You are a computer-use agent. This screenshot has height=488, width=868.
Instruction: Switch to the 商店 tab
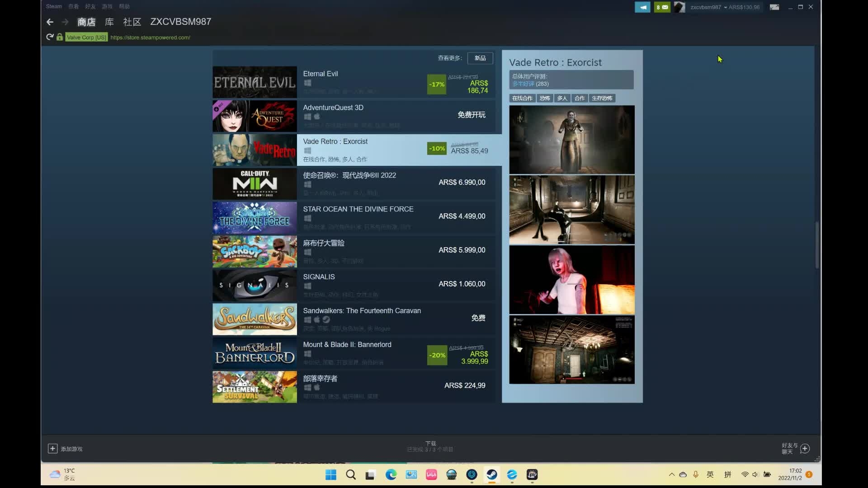[86, 22]
